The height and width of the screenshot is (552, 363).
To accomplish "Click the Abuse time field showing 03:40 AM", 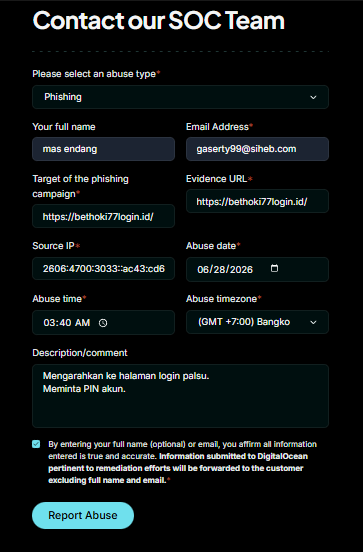I will point(104,322).
